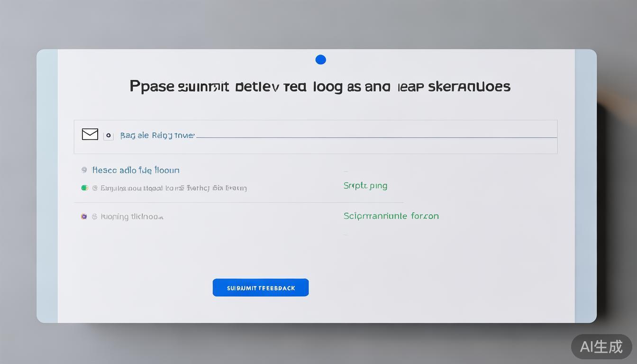Open the green 'Sciprnanriunte forzon' link

point(391,216)
